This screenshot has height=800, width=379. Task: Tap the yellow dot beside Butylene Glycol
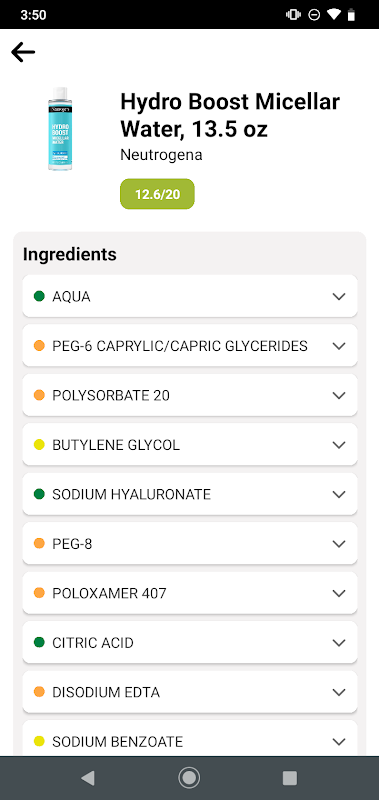[x=39, y=444]
